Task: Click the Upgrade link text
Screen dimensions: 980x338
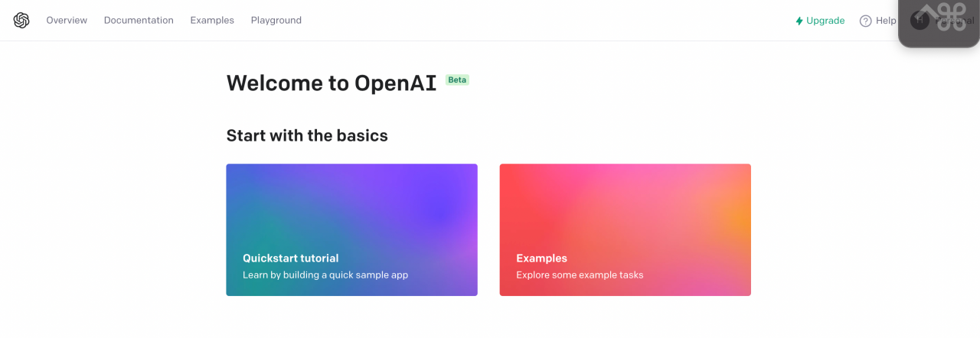Action: (825, 21)
